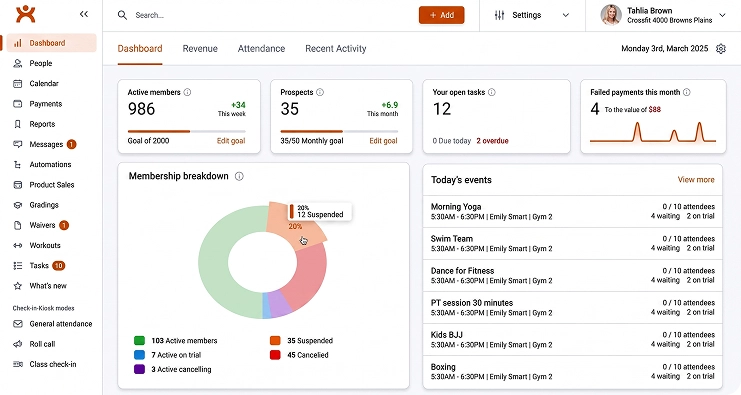Collapse the sidebar with double chevron
The height and width of the screenshot is (395, 741).
point(84,14)
